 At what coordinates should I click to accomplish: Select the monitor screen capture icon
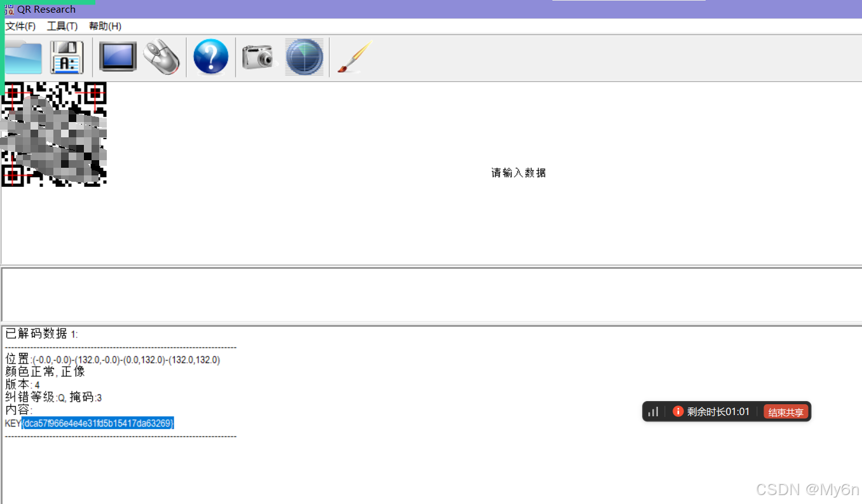click(118, 57)
